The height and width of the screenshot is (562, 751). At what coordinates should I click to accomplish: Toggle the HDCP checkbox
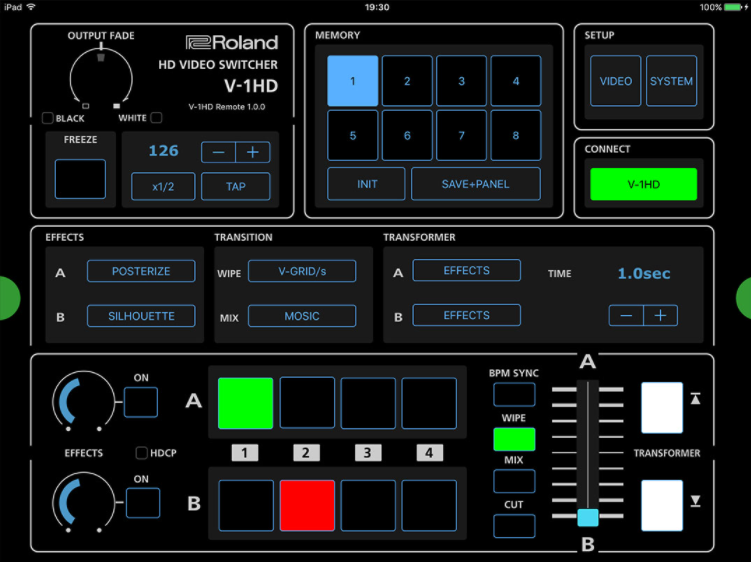click(141, 453)
